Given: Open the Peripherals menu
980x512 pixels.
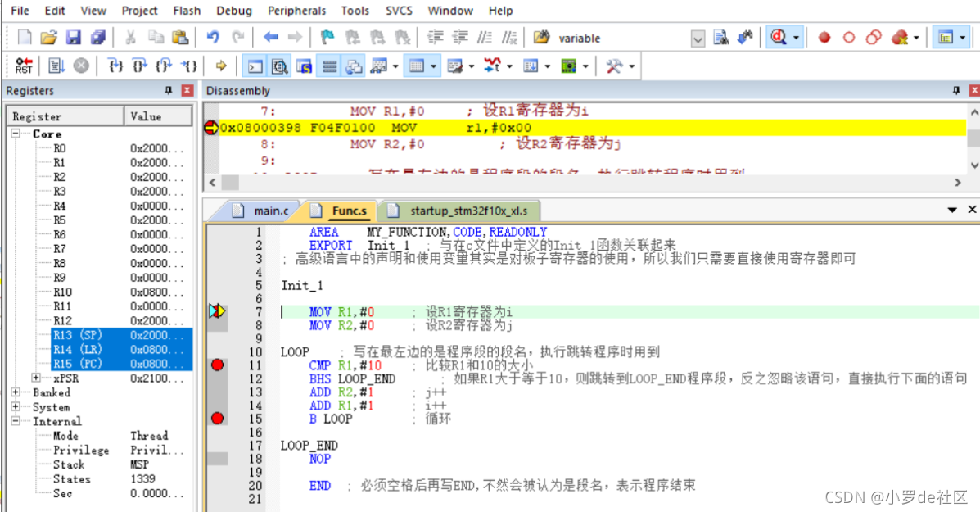Looking at the screenshot, I should 297,11.
